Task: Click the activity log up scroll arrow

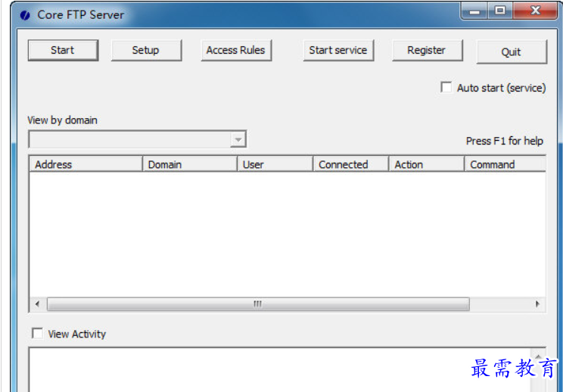Action: [538, 356]
